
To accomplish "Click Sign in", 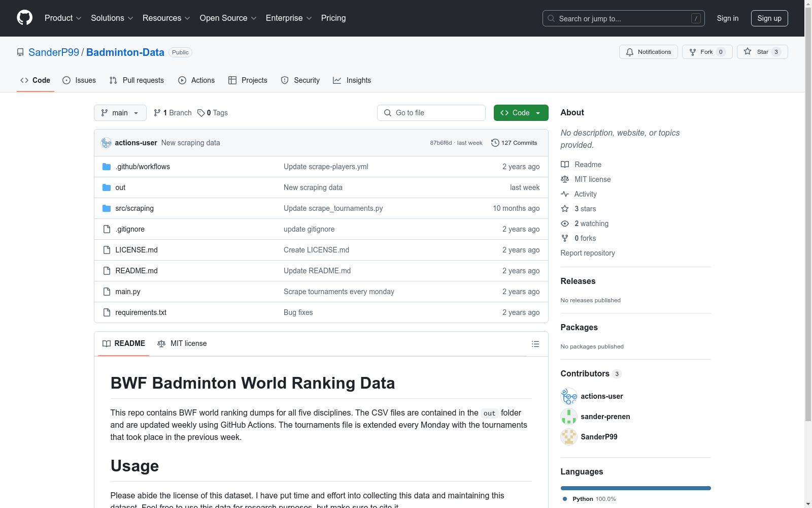I will [728, 18].
